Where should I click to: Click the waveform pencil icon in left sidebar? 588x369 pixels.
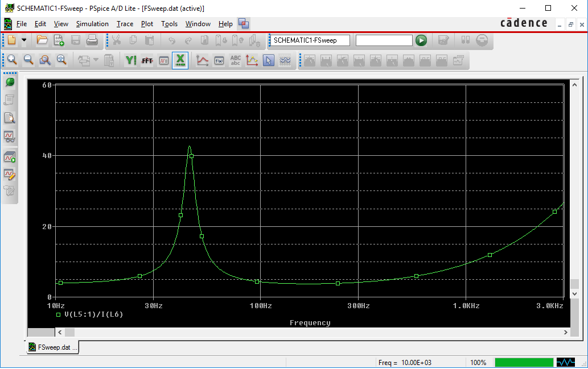click(10, 174)
